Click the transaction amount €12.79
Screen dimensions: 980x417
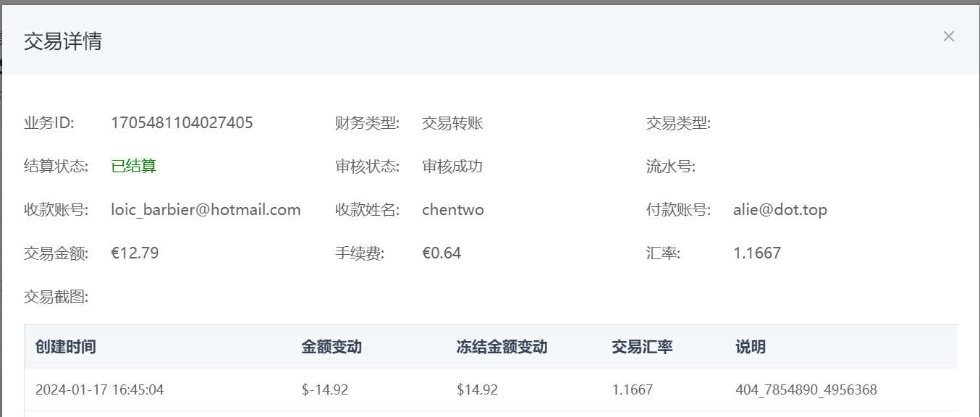(x=135, y=253)
